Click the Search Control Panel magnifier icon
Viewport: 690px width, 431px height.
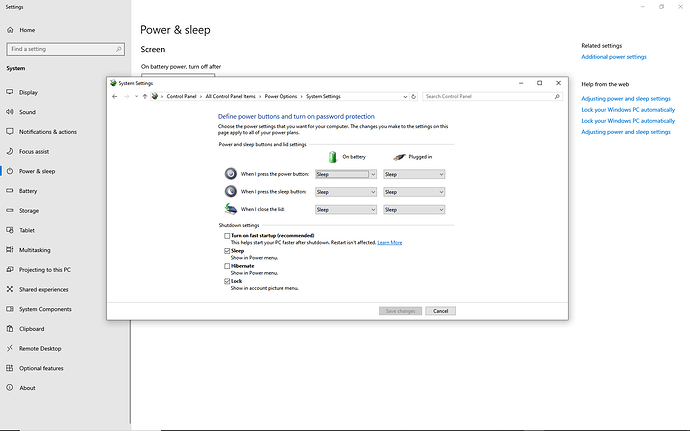click(557, 96)
